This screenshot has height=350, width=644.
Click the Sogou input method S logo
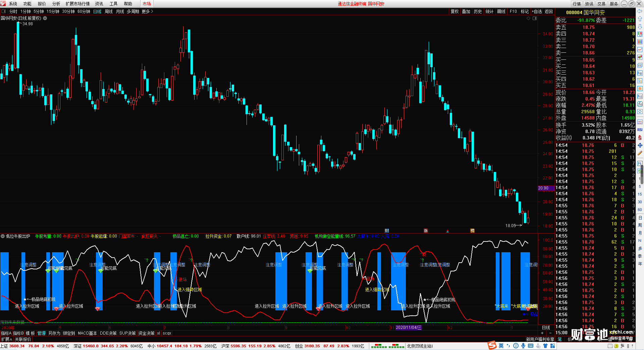[x=492, y=345]
